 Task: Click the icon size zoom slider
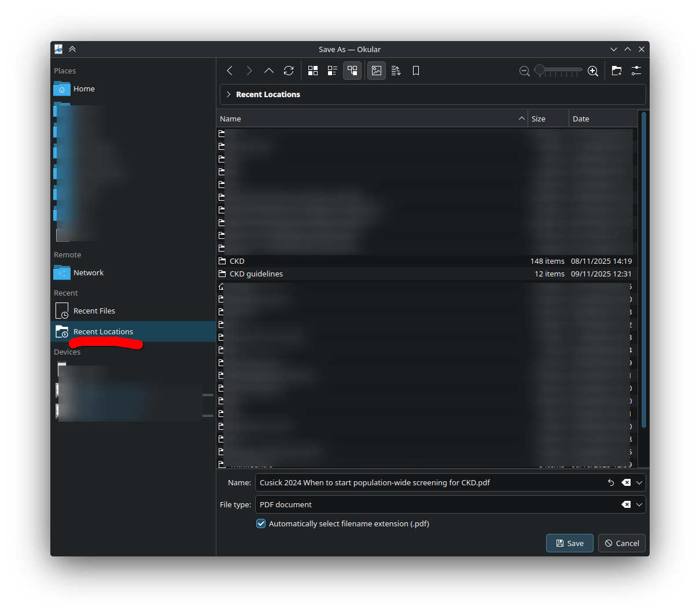point(558,71)
